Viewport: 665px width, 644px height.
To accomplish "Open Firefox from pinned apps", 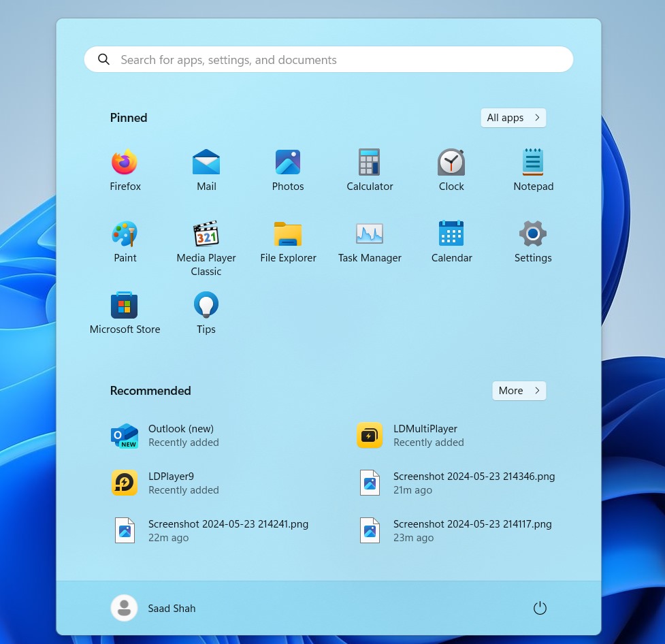I will [x=125, y=170].
